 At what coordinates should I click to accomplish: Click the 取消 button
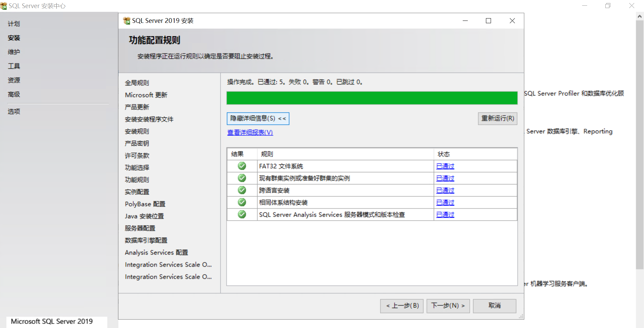tap(495, 306)
